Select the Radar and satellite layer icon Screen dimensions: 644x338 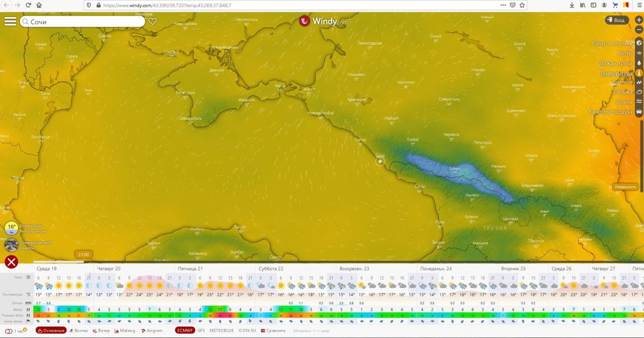639,43
